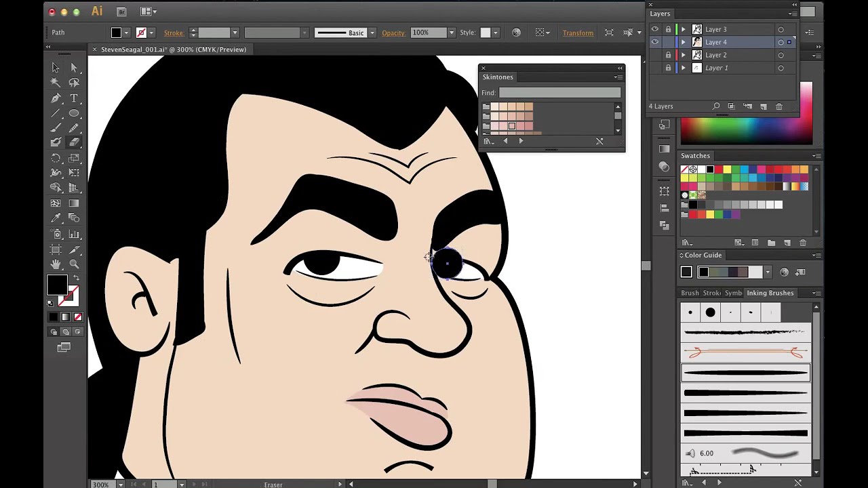This screenshot has width=868, height=488.
Task: Open Adobe Bridge from the Br icon
Action: [121, 12]
